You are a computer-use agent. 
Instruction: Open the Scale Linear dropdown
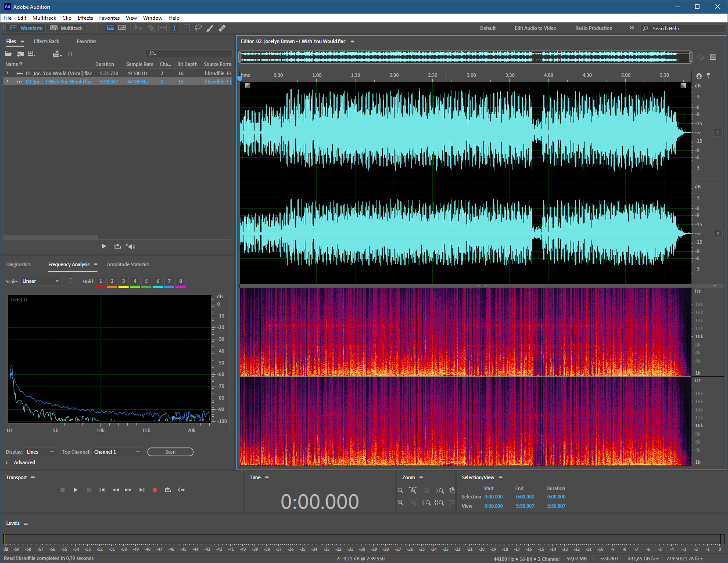click(40, 281)
